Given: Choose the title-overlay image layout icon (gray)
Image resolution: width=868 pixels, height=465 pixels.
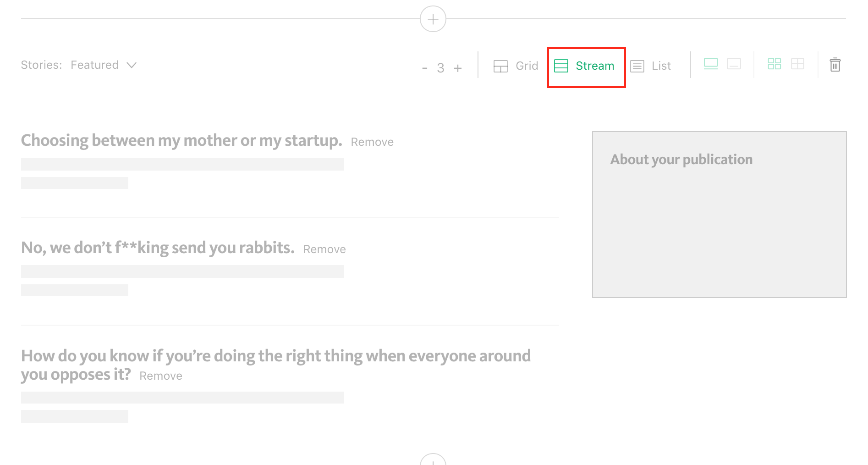Looking at the screenshot, I should tap(734, 64).
